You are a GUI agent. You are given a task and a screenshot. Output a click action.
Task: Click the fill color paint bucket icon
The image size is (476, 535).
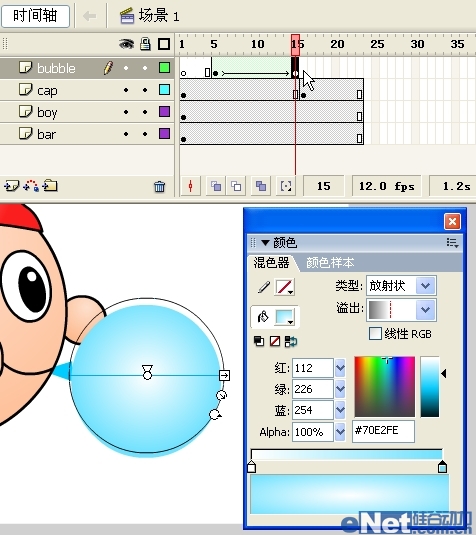click(263, 317)
